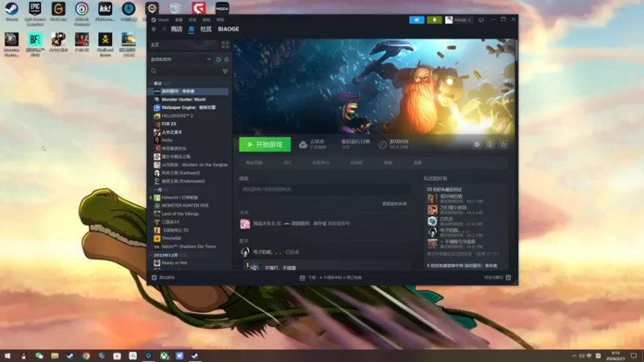The width and height of the screenshot is (644, 362).
Task: Open Epic Games Launcher desktop icon
Action: pyautogui.click(x=35, y=13)
